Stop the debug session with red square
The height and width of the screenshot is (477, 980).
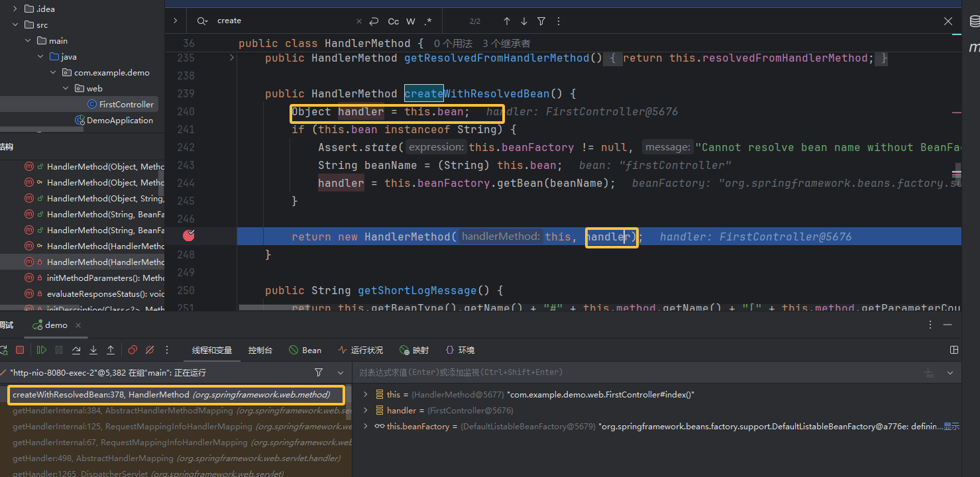20,350
